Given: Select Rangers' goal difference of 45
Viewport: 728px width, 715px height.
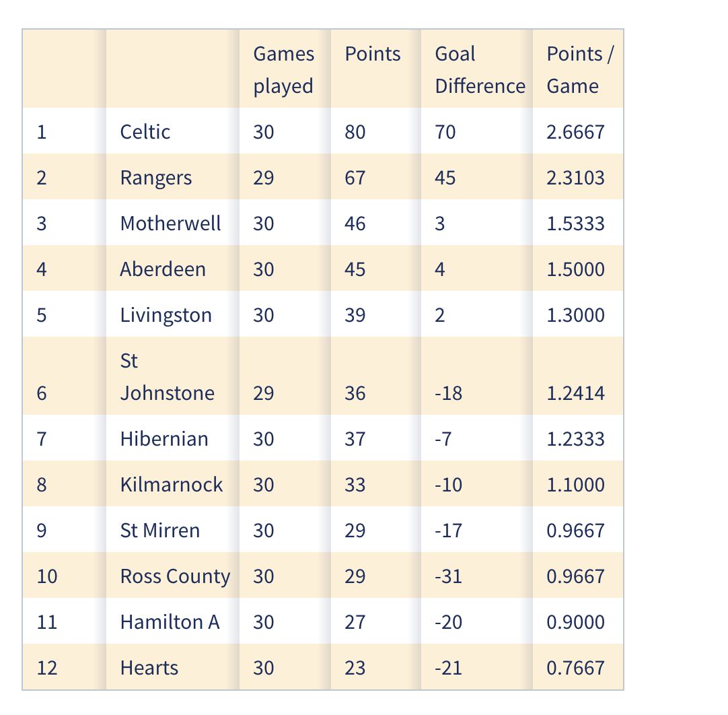Looking at the screenshot, I should coord(445,178).
